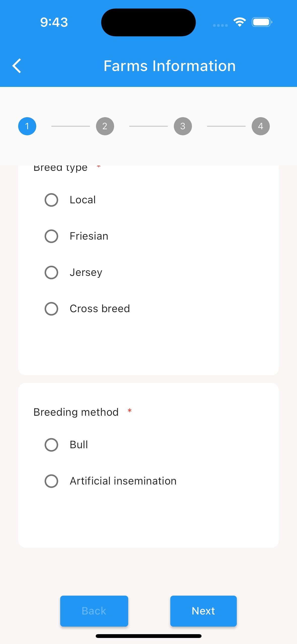
Task: Tap the back arrow in header
Action: click(17, 66)
